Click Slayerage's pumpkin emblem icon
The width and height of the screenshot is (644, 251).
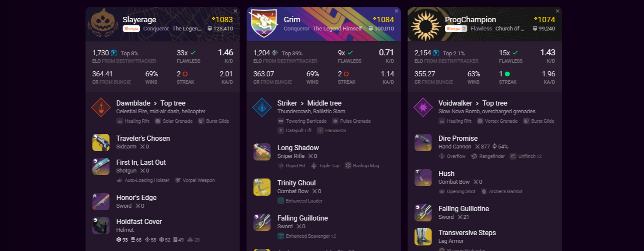[103, 23]
